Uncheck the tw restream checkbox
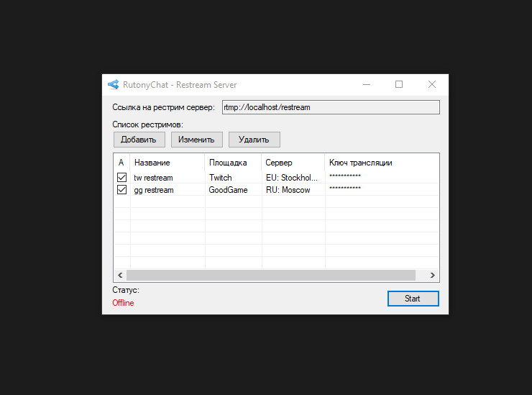The height and width of the screenshot is (395, 532). [x=121, y=177]
